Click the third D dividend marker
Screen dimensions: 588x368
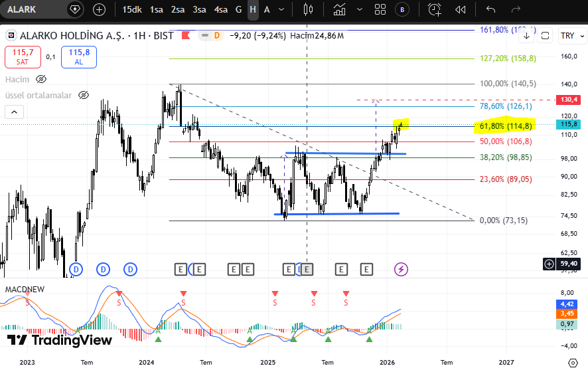(131, 269)
